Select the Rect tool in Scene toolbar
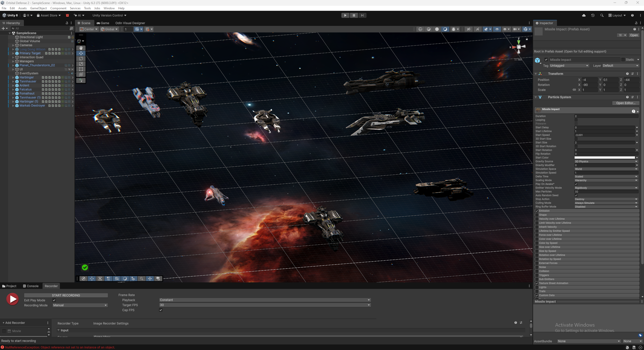Viewport: 644px width, 350px height. (81, 69)
